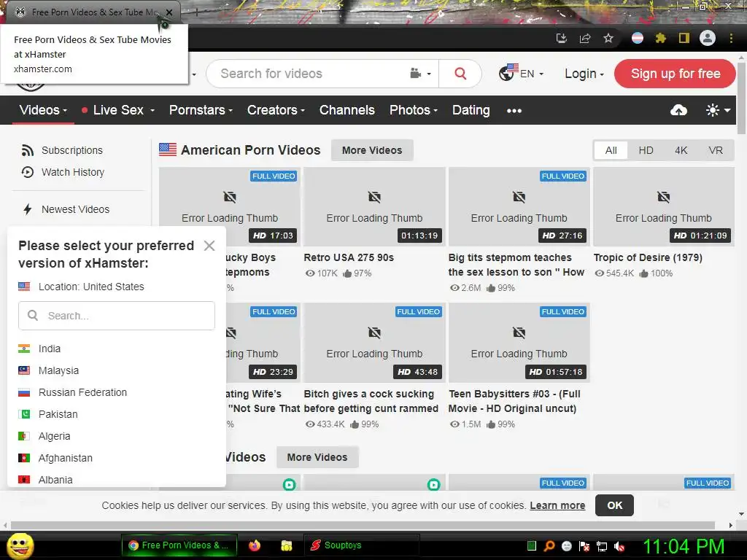747x560 pixels.
Task: Open the three-dots more nav menu
Action: tap(514, 111)
